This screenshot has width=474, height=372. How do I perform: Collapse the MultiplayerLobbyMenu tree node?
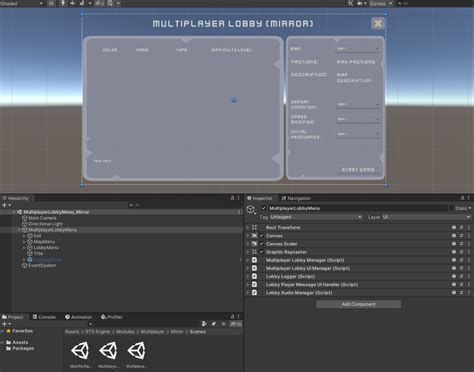(19, 230)
